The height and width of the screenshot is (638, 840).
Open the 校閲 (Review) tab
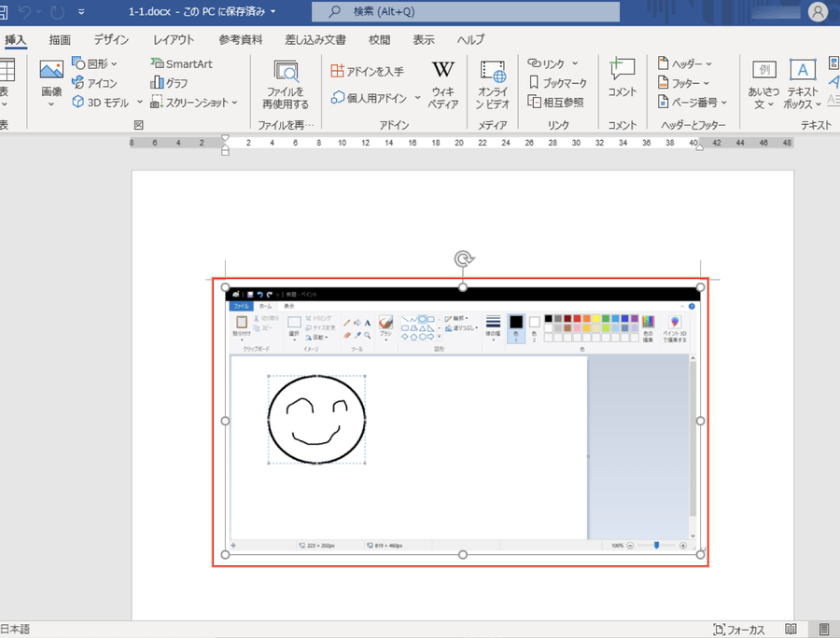pyautogui.click(x=379, y=40)
